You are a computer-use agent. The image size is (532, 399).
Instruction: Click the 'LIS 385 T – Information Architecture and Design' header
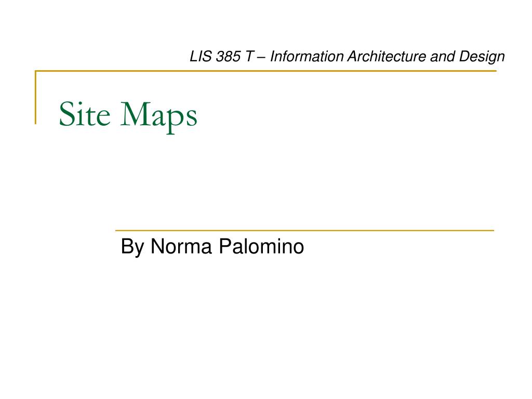(347, 56)
